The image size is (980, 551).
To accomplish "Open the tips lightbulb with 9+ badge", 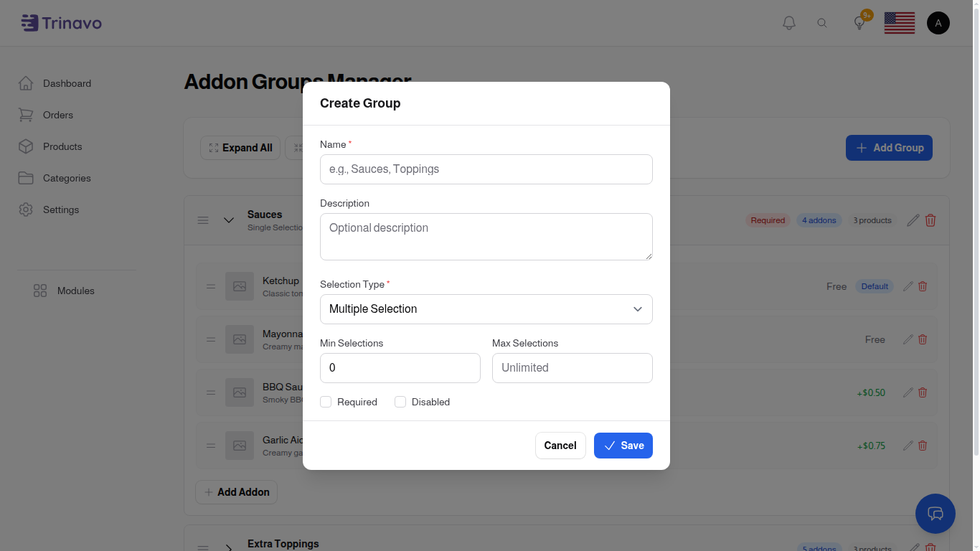I will (x=859, y=22).
